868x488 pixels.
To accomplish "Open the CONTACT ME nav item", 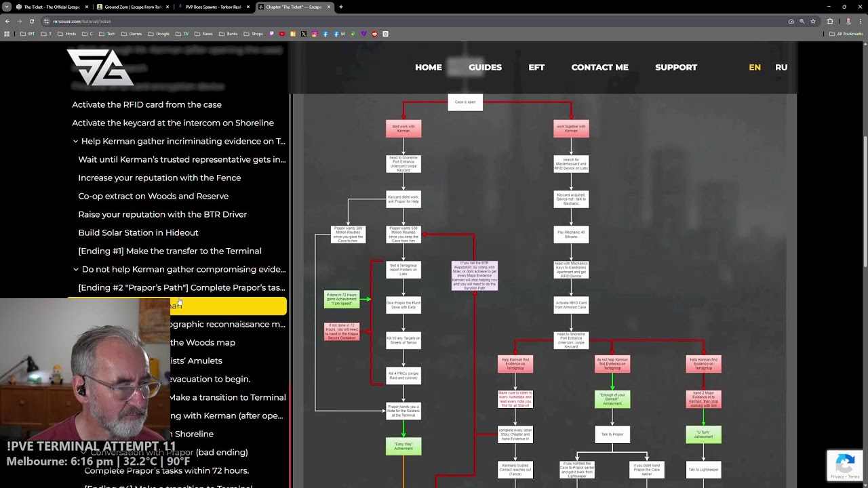I will coord(600,67).
